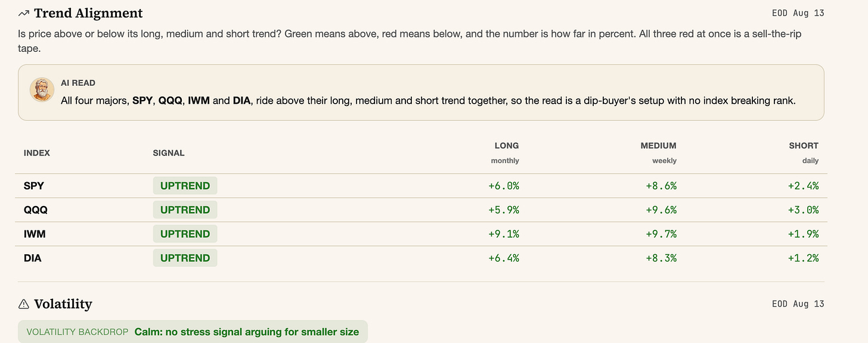Click the MEDIUM weekly column header
This screenshot has height=343, width=868.
pos(658,152)
